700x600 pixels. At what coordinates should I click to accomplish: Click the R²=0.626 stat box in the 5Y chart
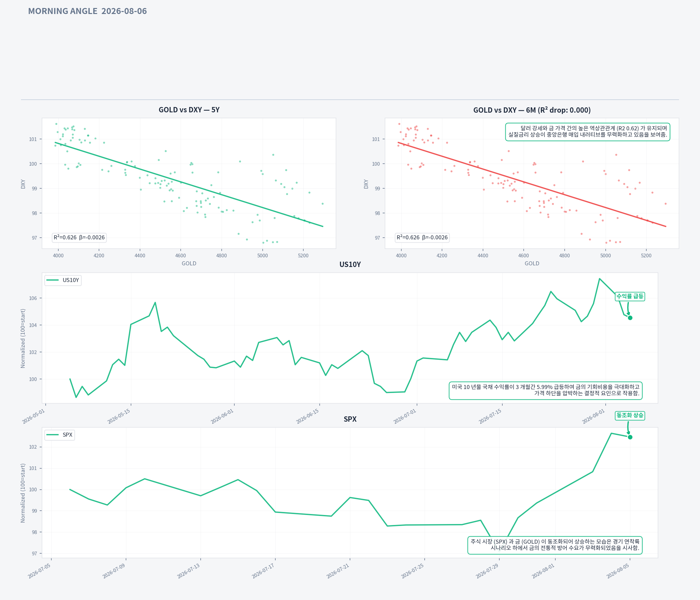[x=79, y=237]
